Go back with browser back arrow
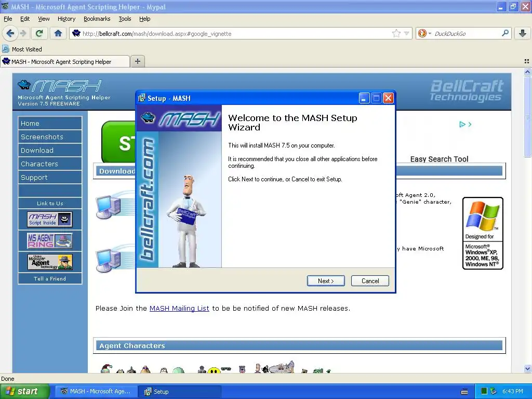Screen dimensions: 532x399 (10, 33)
